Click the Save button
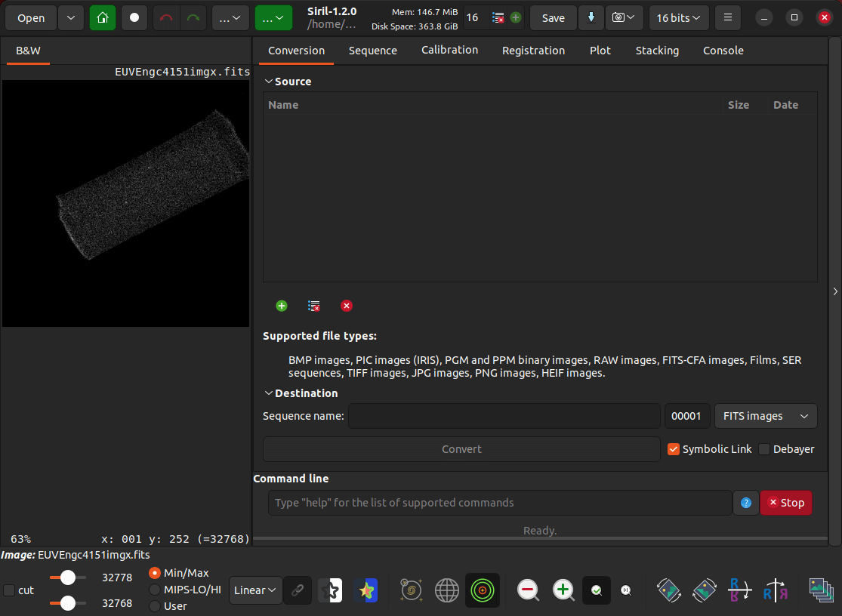The width and height of the screenshot is (842, 616). pyautogui.click(x=553, y=17)
